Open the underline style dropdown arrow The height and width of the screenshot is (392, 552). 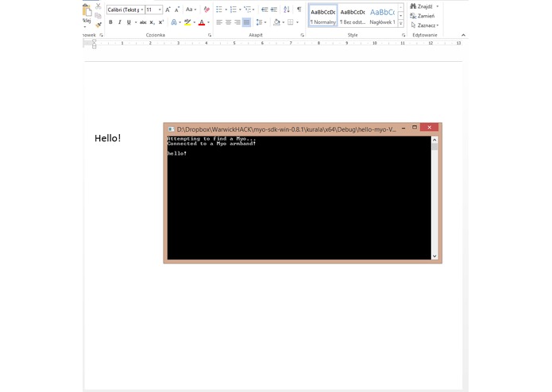pyautogui.click(x=136, y=22)
